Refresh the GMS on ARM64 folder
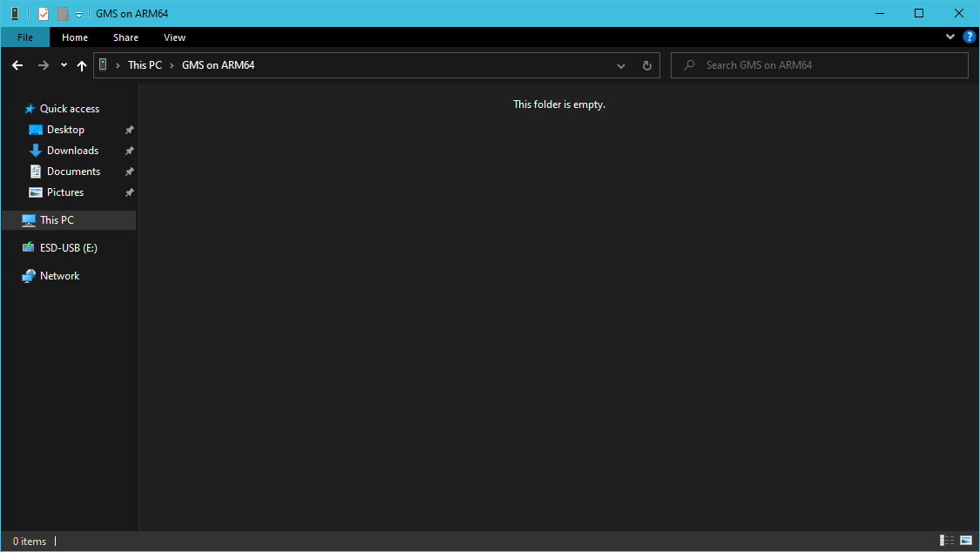Screen dimensions: 980x552 (647, 65)
